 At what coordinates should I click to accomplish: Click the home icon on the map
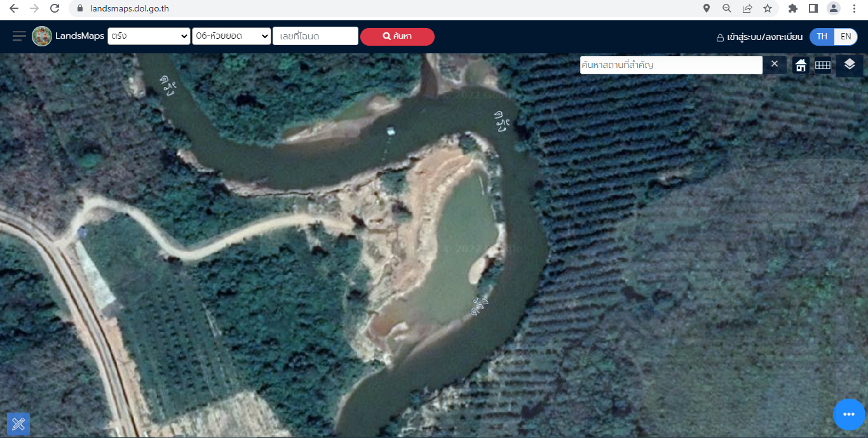tap(801, 65)
